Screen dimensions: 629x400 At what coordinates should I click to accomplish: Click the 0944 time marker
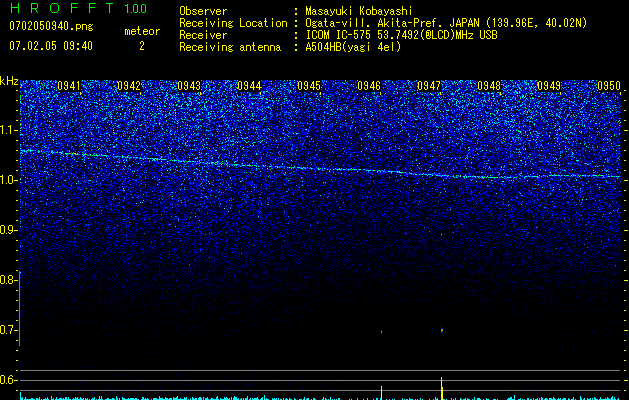point(249,86)
